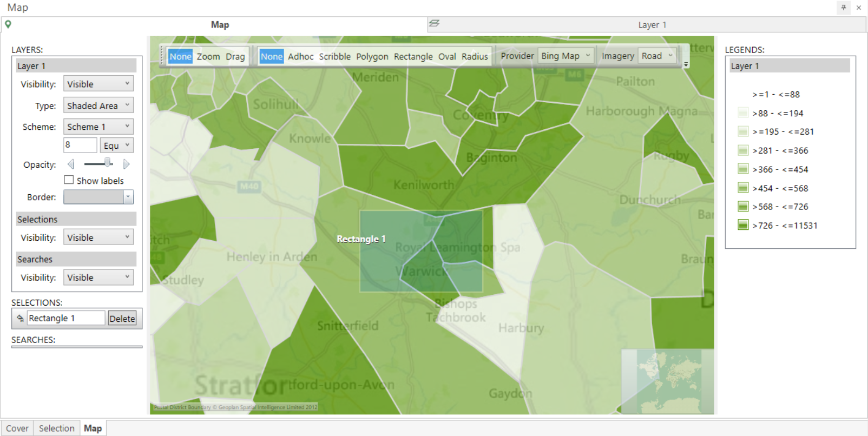Open the Cover tab
868x436 pixels.
tap(17, 428)
